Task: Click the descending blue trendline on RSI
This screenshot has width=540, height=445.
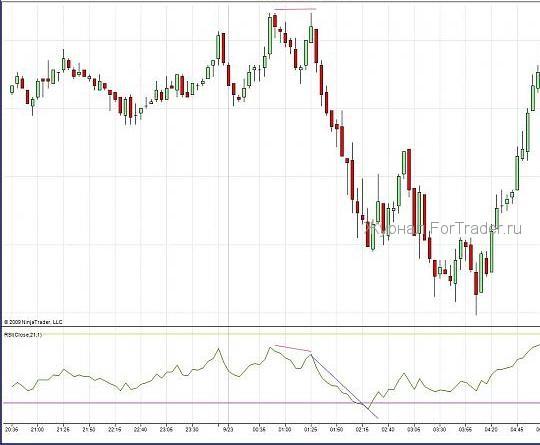Action: [344, 386]
